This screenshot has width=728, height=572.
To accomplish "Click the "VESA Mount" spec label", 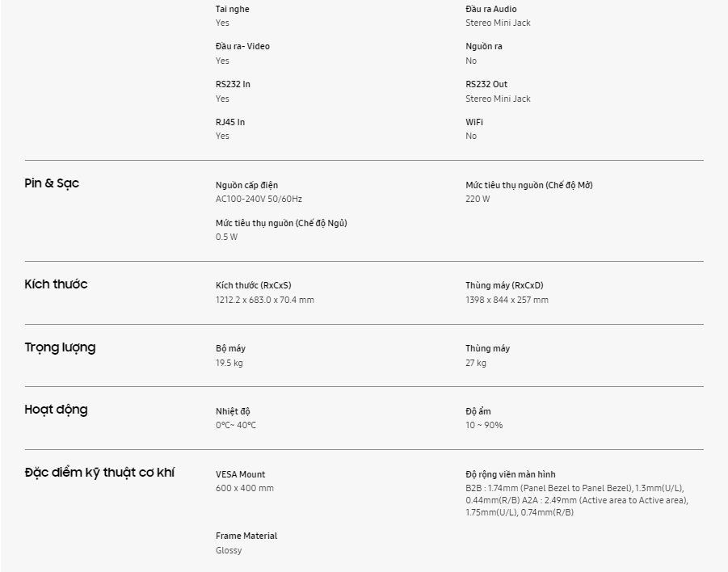I will 240,474.
